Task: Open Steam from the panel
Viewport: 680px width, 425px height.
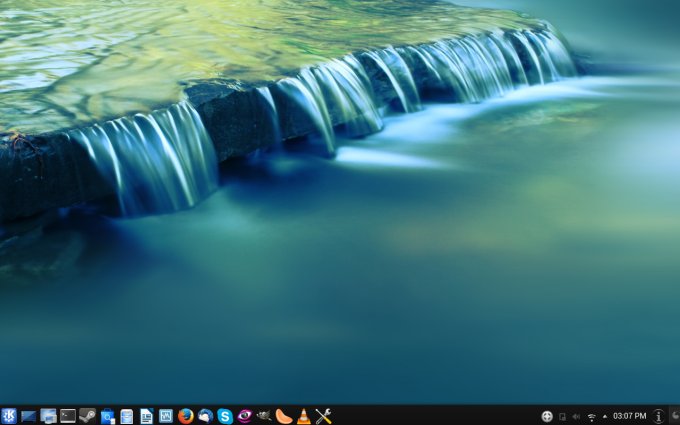Action: click(x=87, y=416)
